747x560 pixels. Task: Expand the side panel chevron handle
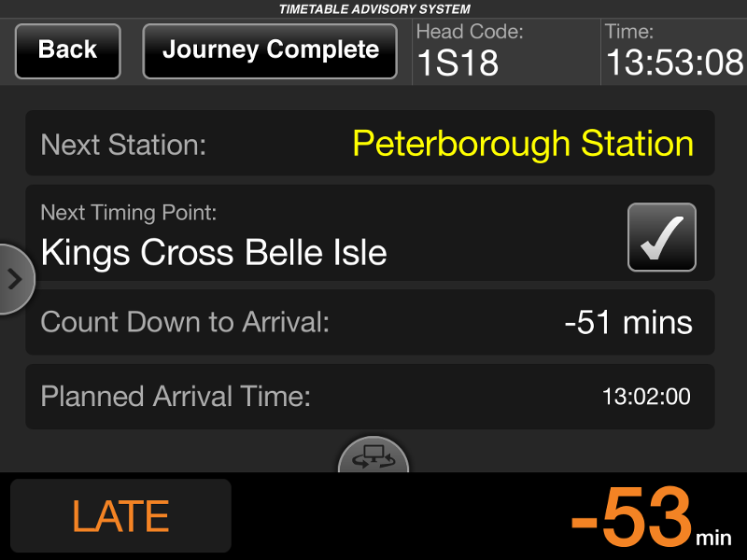click(15, 279)
